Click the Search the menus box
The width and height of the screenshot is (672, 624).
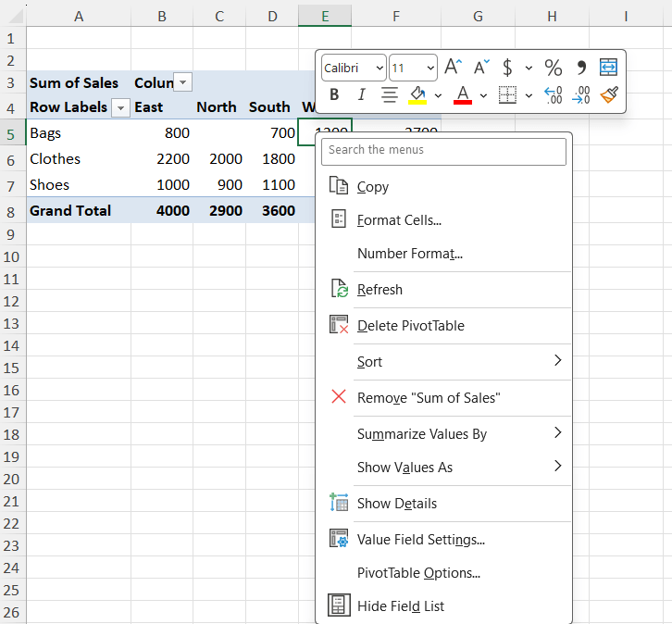click(443, 150)
